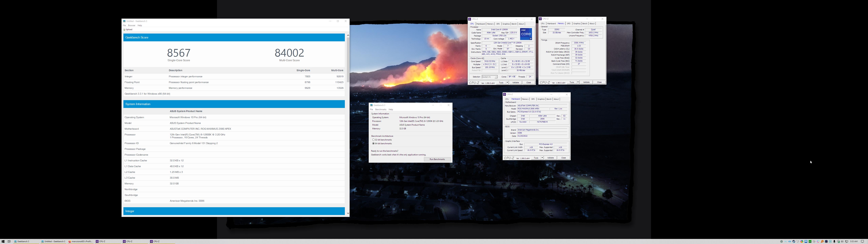Click the Close button in the CPU-Z Mainboard window
Viewport: 868px width, 244px height.
point(564,158)
